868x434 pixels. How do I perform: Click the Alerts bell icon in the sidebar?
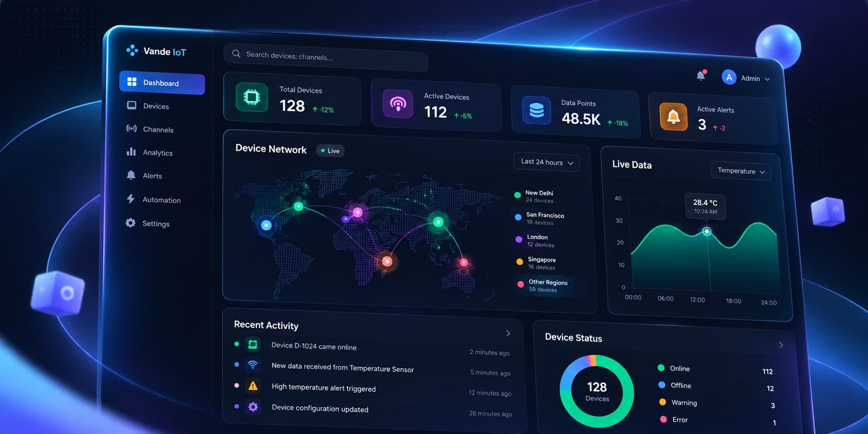[131, 175]
